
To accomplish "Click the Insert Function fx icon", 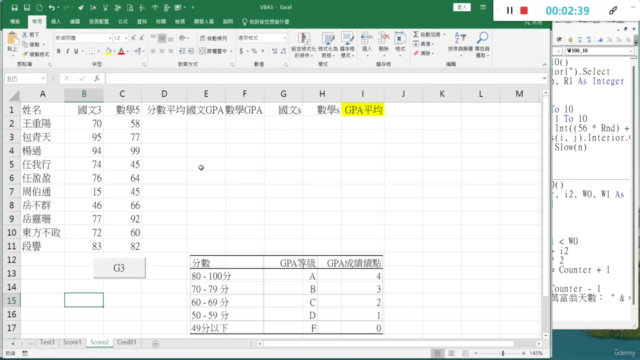I will (x=97, y=78).
